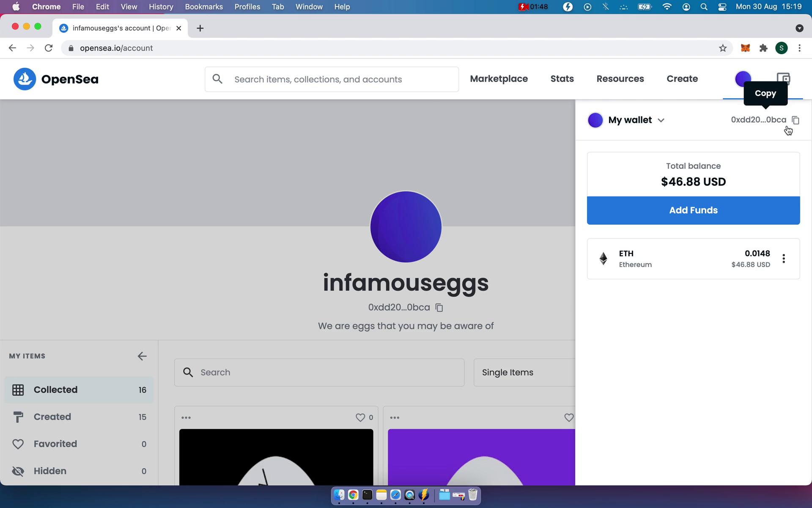Click the Create menu item

pyautogui.click(x=682, y=78)
